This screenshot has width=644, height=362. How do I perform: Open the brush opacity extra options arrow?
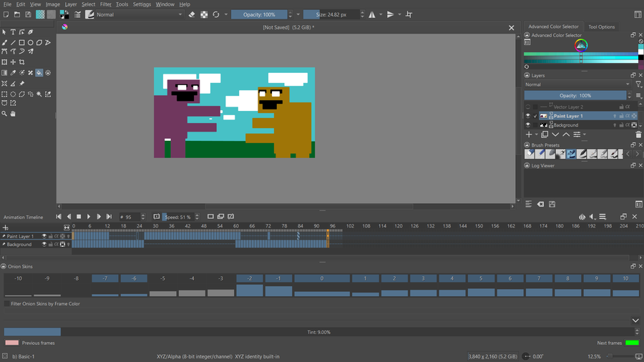(298, 14)
